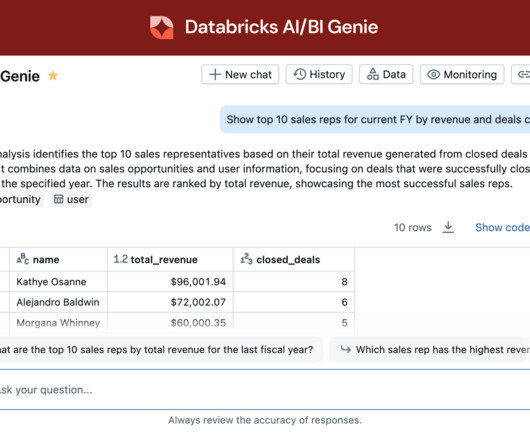Open the Data panel
The image size is (530, 442).
click(x=386, y=74)
